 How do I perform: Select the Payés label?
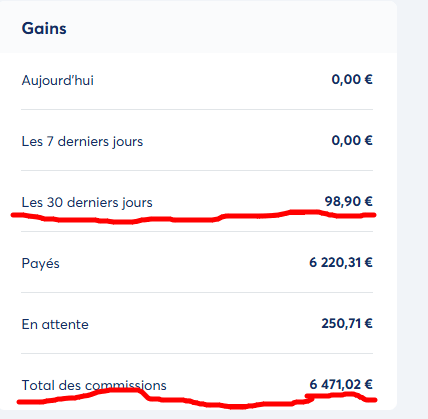[x=41, y=263]
